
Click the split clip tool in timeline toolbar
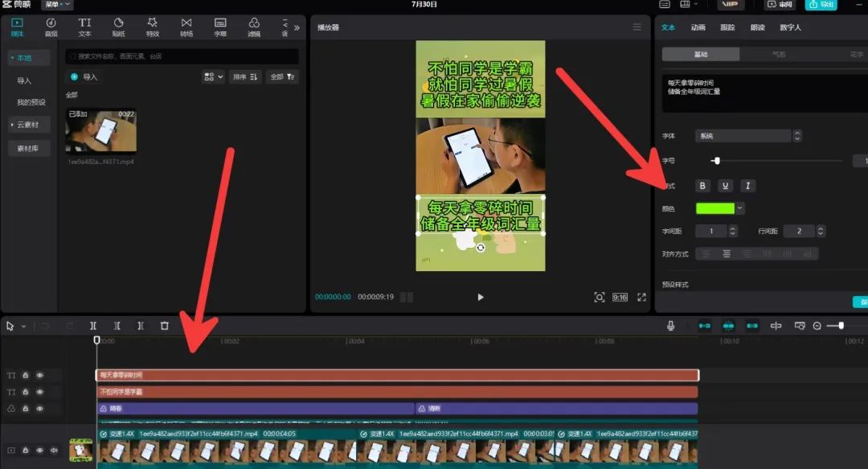93,326
